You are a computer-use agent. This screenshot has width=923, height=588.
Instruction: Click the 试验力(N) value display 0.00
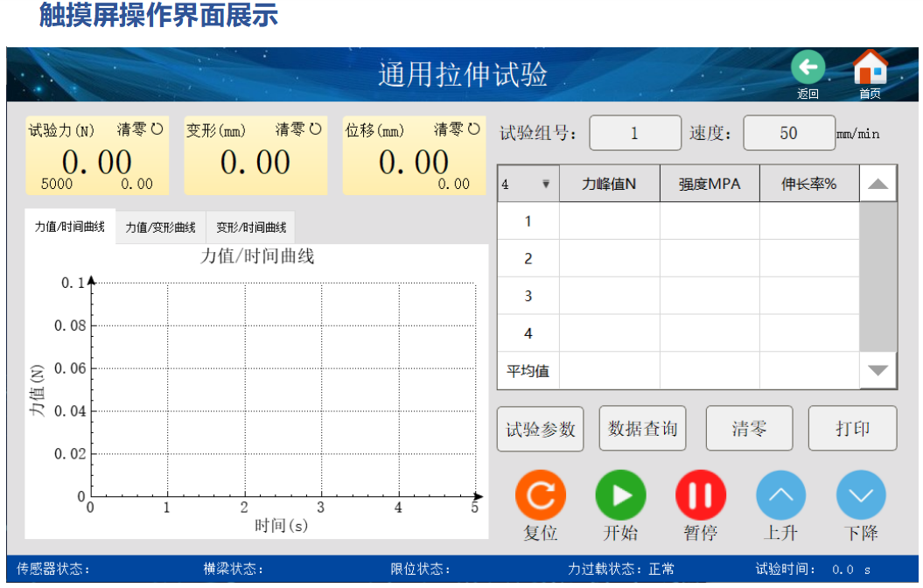97,162
